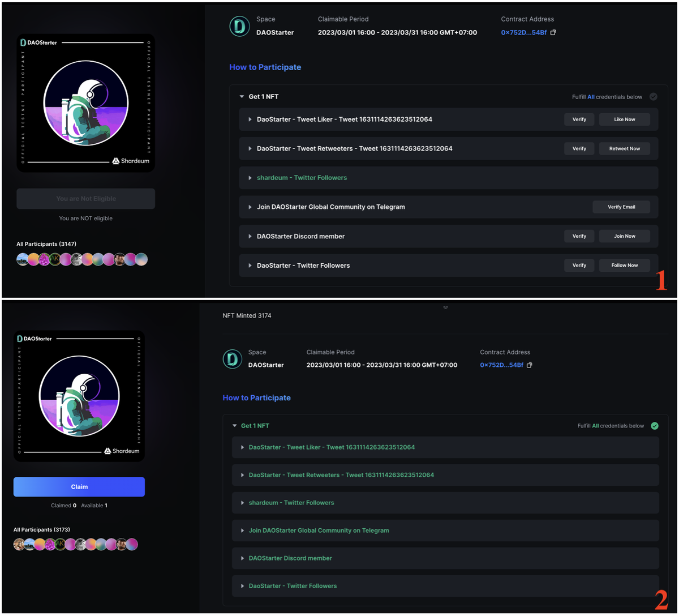Screen dimensions: 679x616
Task: Open the AK participant avatar in lower screenshot
Action: click(x=60, y=544)
